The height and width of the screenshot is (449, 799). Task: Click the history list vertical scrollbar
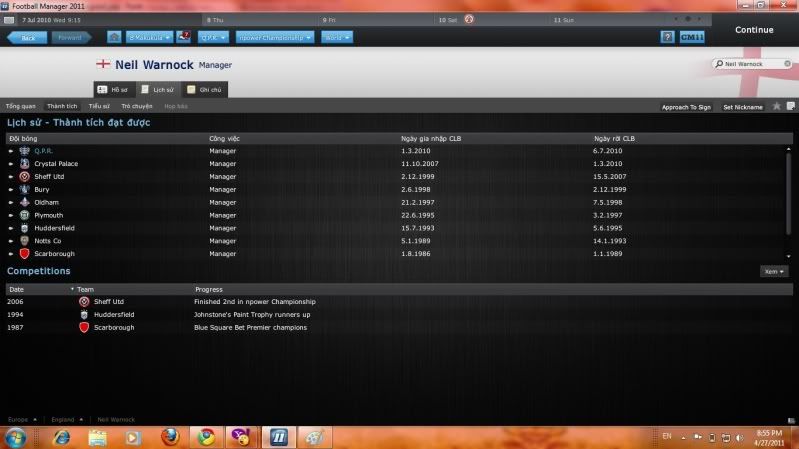click(788, 194)
